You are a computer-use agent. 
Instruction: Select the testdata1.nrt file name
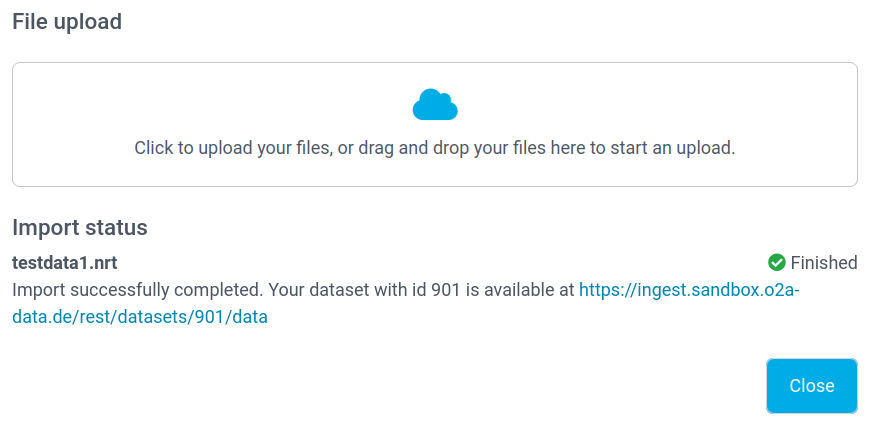coord(65,263)
